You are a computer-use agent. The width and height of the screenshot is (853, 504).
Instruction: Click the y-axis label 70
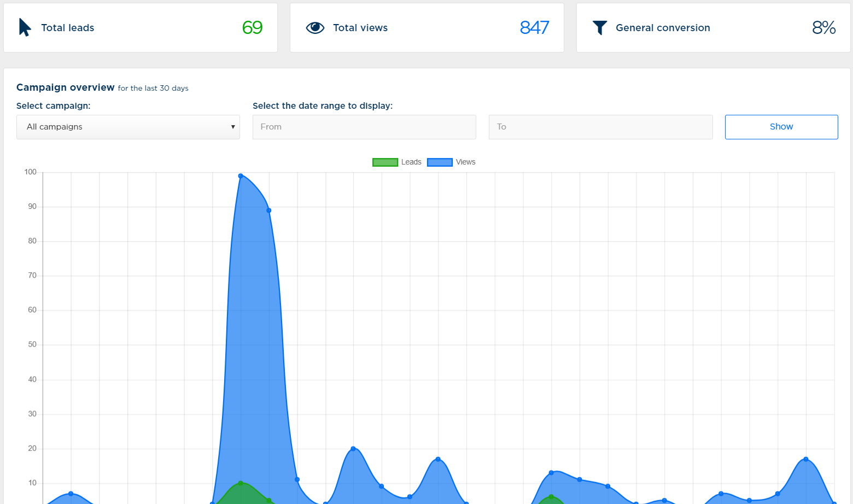pos(33,276)
